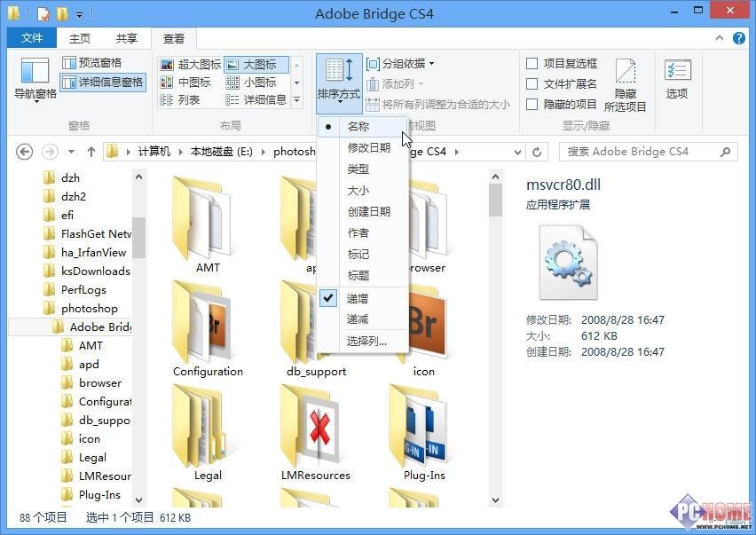This screenshot has height=535, width=756.
Task: Click the main file list vertical scrollbar
Action: (x=495, y=200)
